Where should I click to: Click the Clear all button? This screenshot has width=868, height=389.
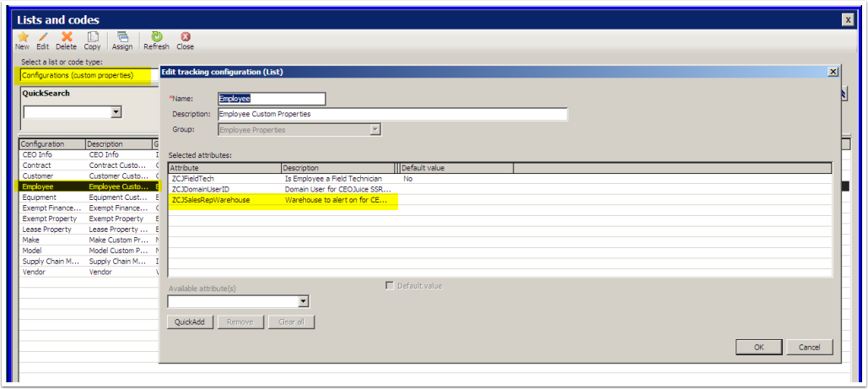[291, 322]
